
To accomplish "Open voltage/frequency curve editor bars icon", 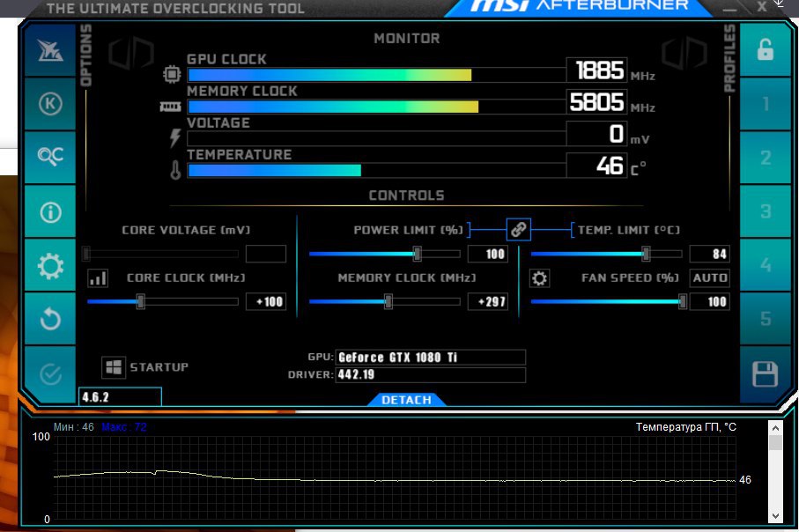I will coord(97,278).
